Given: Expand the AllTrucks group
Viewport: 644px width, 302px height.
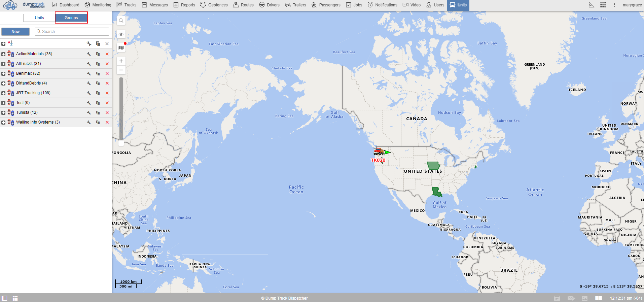Looking at the screenshot, I should coord(3,64).
